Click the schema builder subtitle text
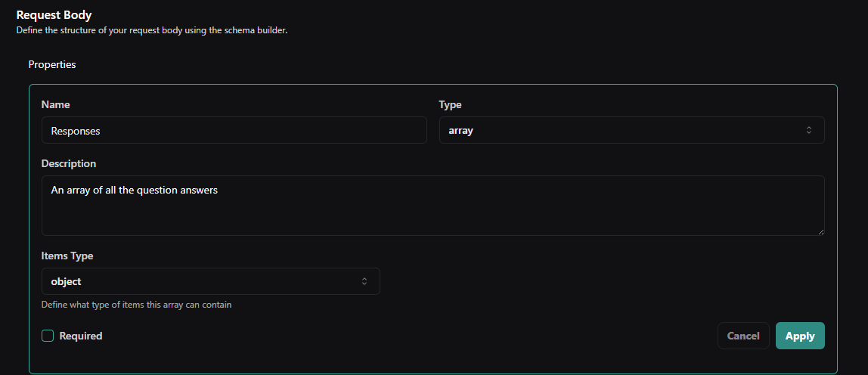868x375 pixels. click(x=151, y=30)
